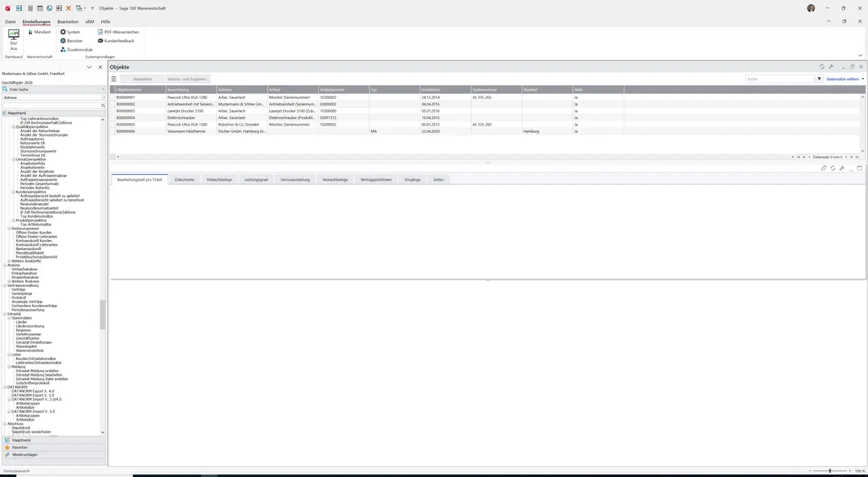Switch to the Vertragspositionen tab
The height and width of the screenshot is (477, 868).
[376, 179]
